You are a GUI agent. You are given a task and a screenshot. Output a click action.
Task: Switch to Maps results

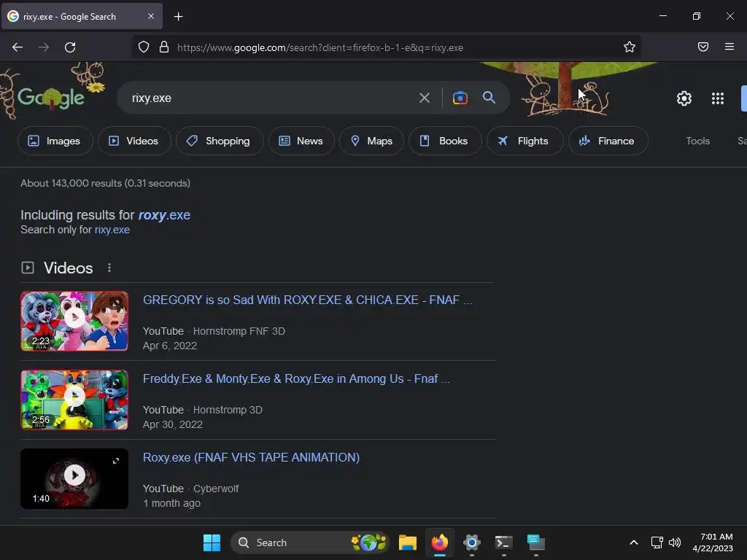pyautogui.click(x=371, y=141)
